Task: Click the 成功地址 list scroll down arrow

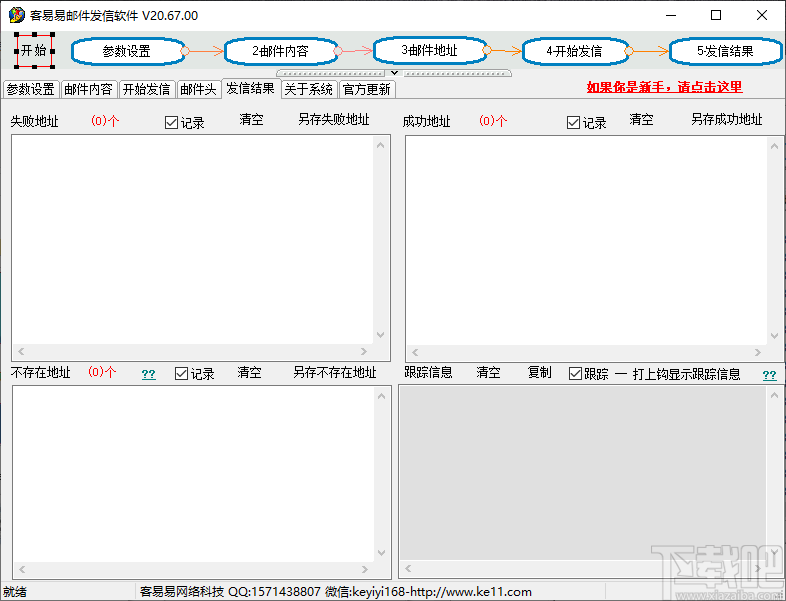Action: [x=774, y=336]
